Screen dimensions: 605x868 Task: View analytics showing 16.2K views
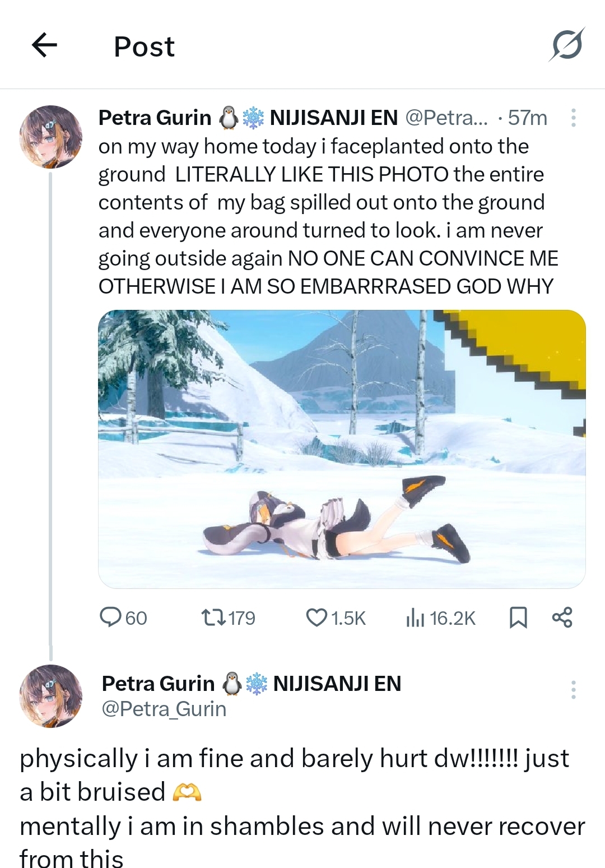415,618
